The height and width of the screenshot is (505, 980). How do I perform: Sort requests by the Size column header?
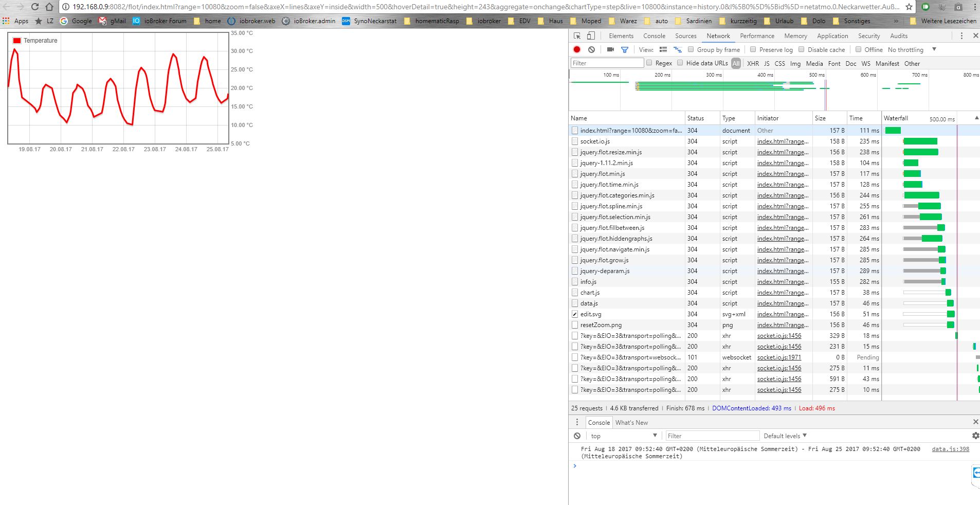click(829, 118)
